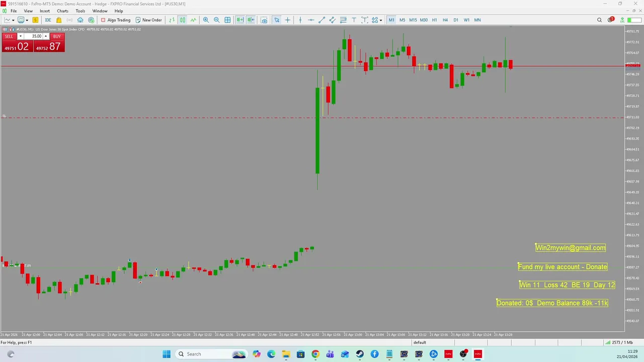Open the Window menu
Screen dimensions: 644x362
point(100,11)
